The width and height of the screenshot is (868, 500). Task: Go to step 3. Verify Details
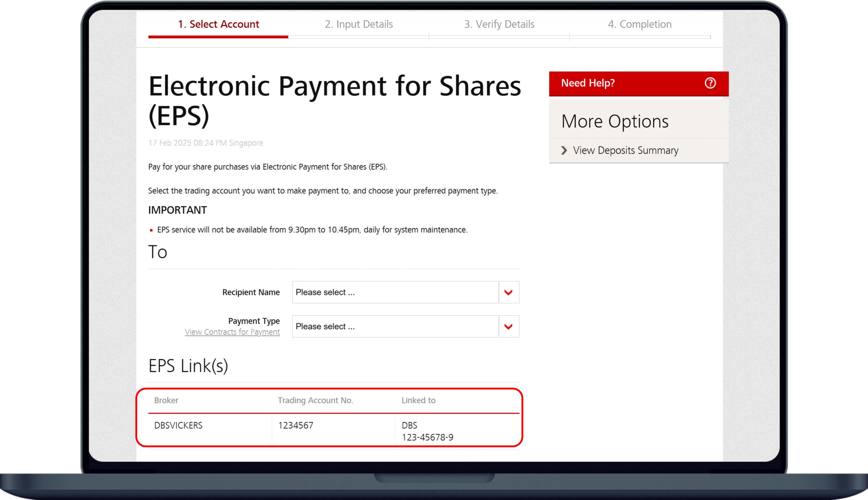click(499, 24)
